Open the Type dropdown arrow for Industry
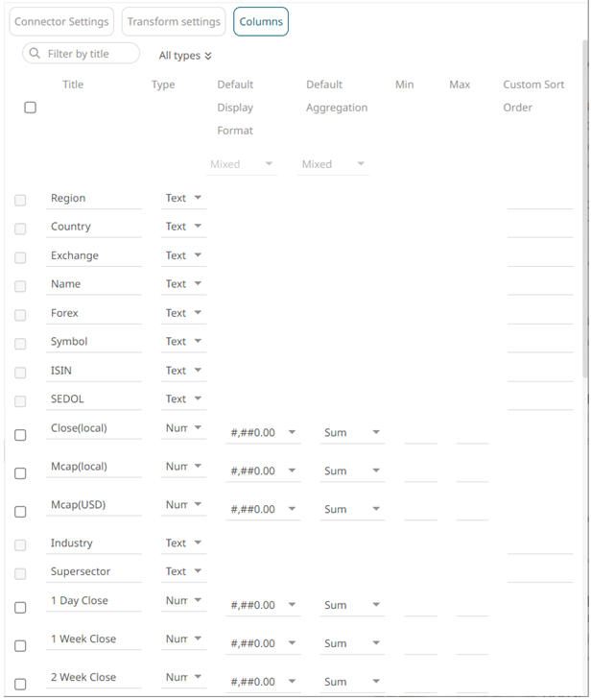The image size is (591, 700). (198, 543)
